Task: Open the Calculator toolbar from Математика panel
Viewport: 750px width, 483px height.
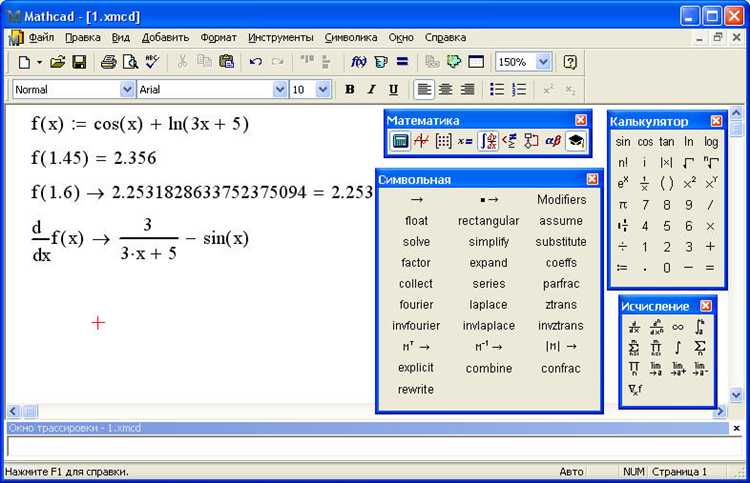Action: pyautogui.click(x=400, y=141)
